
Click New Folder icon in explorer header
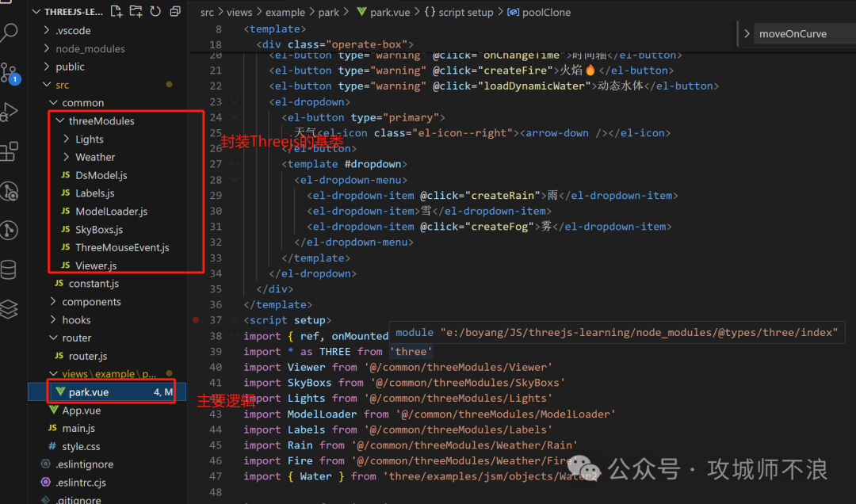click(x=136, y=11)
